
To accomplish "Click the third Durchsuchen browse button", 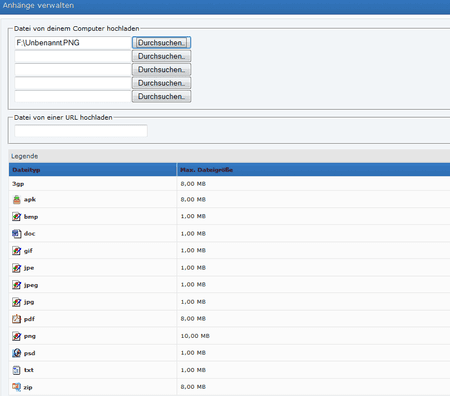I will tap(161, 70).
